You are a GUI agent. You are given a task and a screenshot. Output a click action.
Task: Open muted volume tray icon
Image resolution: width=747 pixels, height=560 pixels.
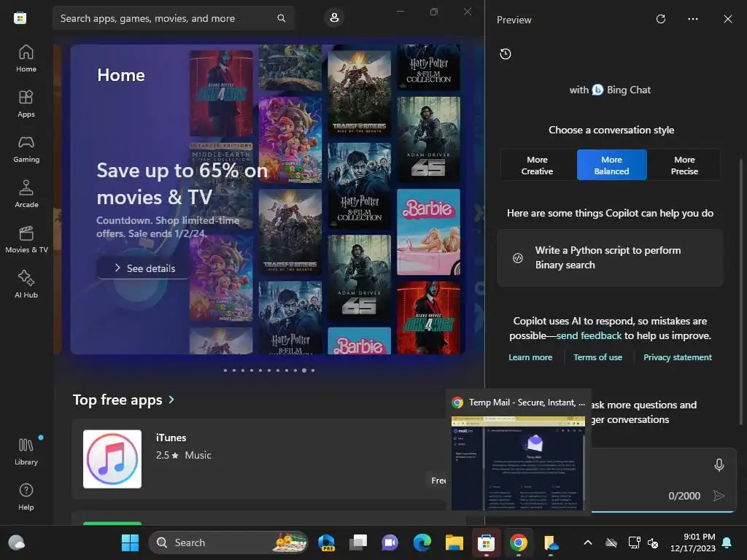click(653, 542)
